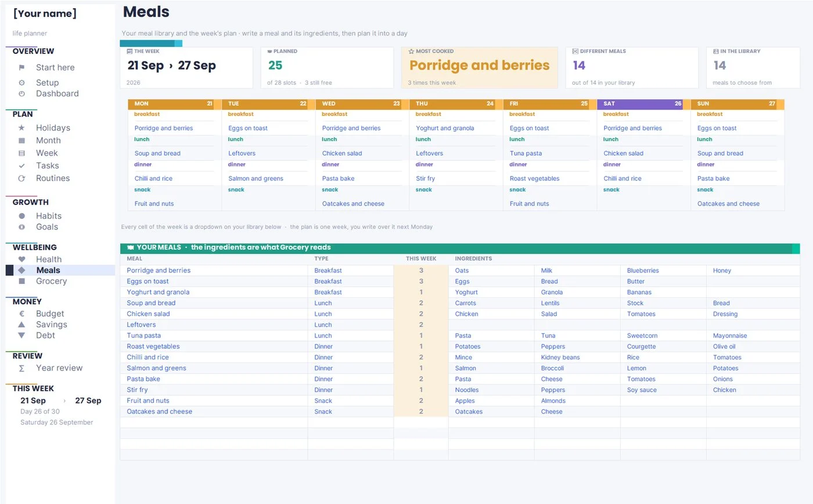Click the teal YOUR MEALS section header bar
The height and width of the screenshot is (504, 813).
point(460,248)
